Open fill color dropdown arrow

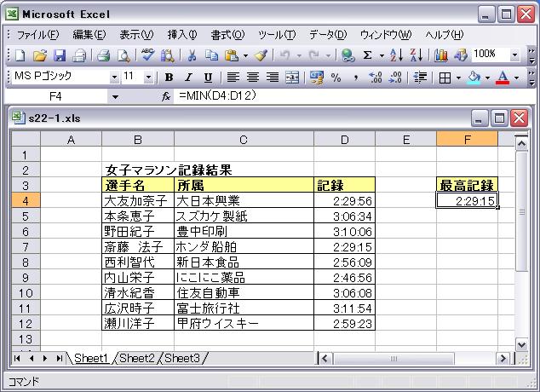(x=487, y=78)
